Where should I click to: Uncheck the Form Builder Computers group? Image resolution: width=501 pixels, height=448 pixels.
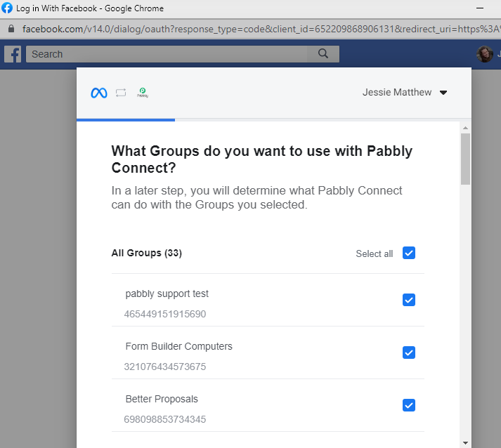(409, 353)
